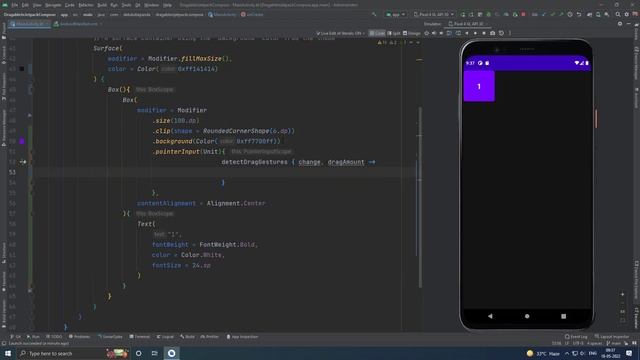This screenshot has height=360, width=640.
Task: Click the purple color swatch in the gutter
Action: pos(22,141)
